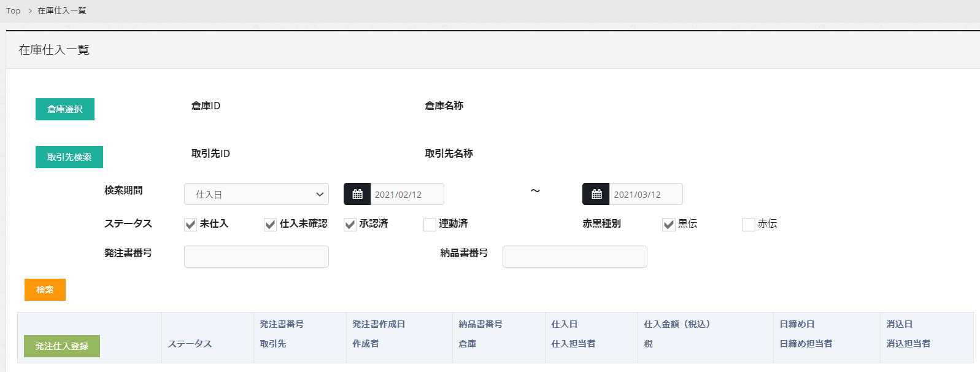Click the orange 検索 button
980x372 pixels.
pyautogui.click(x=45, y=290)
